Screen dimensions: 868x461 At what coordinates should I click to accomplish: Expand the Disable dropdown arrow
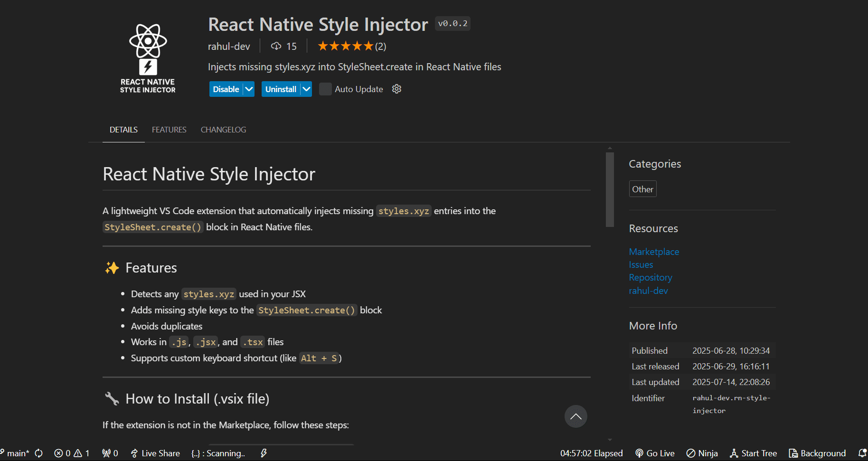[x=249, y=89]
